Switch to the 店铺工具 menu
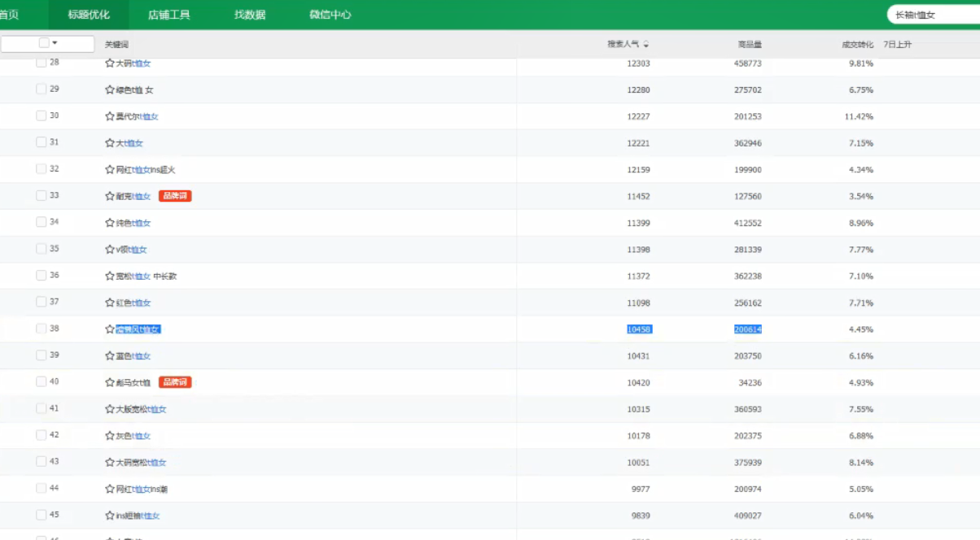This screenshot has width=980, height=540. [169, 15]
